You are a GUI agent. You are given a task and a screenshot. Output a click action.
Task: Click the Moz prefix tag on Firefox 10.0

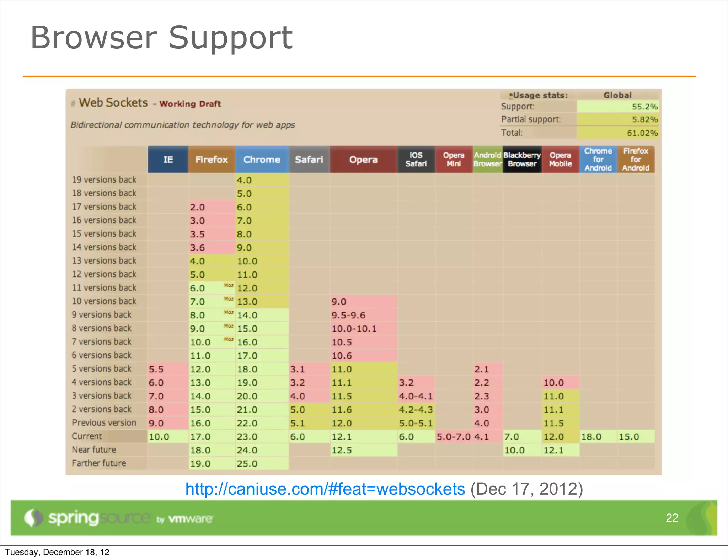[x=229, y=339]
